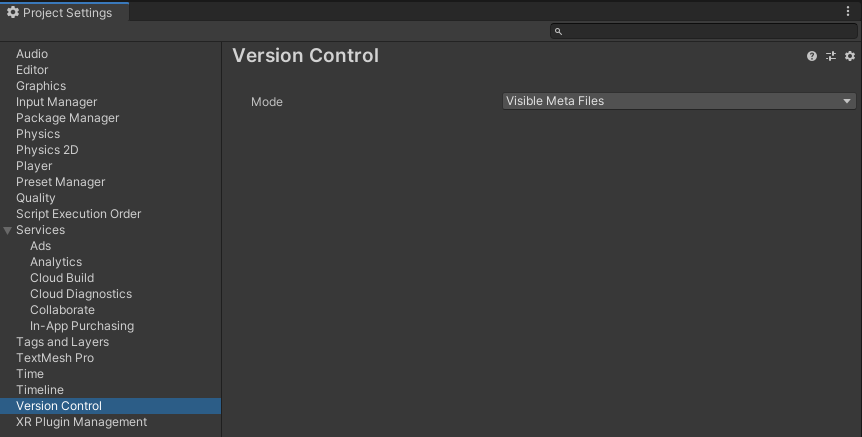The height and width of the screenshot is (437, 862).
Task: Open the Graphics settings category
Action: (x=41, y=86)
